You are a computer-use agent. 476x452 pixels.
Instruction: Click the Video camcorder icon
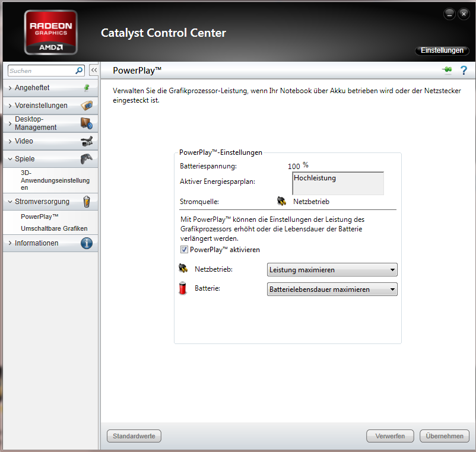pos(87,141)
